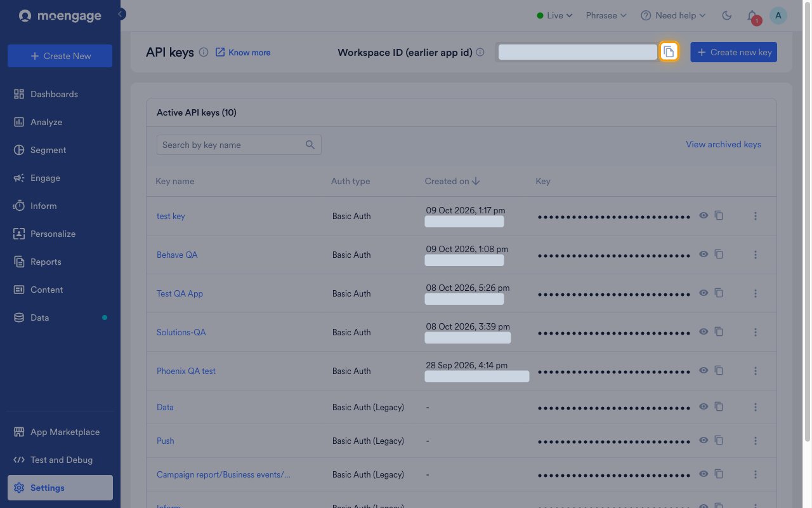The image size is (812, 508).
Task: Open Data in sidebar
Action: tap(60, 317)
